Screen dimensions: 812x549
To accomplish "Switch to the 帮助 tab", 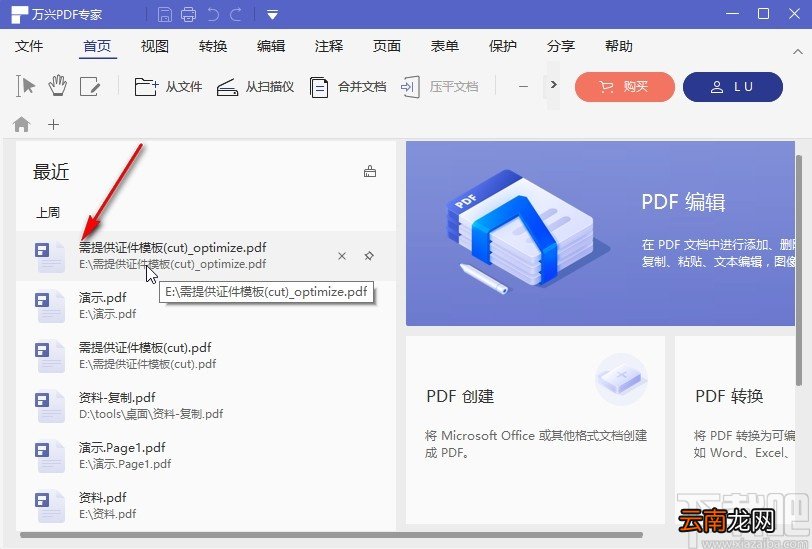I will click(619, 46).
